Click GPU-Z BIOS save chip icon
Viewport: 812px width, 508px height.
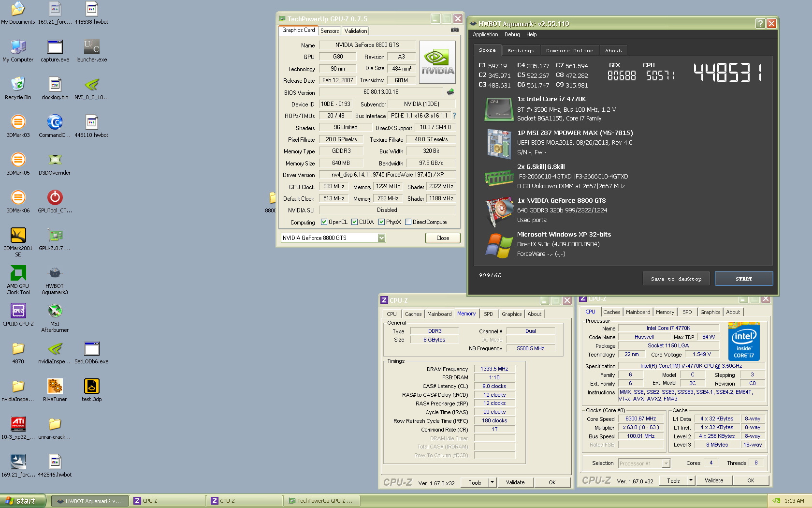click(x=450, y=92)
